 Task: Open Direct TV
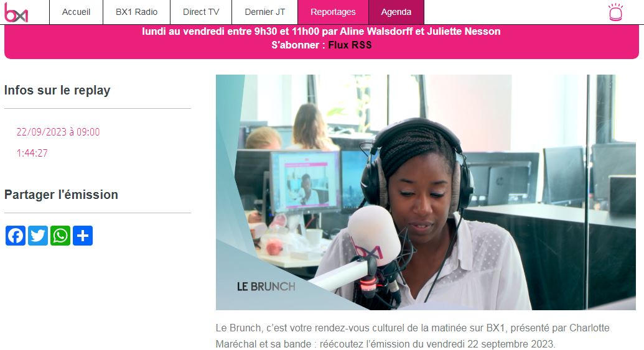[201, 12]
